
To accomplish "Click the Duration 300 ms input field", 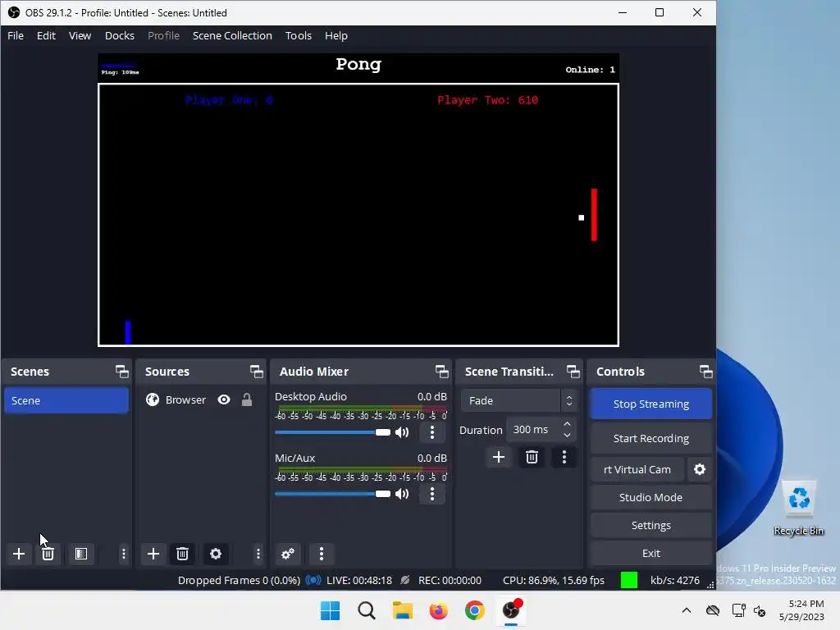I will [x=541, y=430].
